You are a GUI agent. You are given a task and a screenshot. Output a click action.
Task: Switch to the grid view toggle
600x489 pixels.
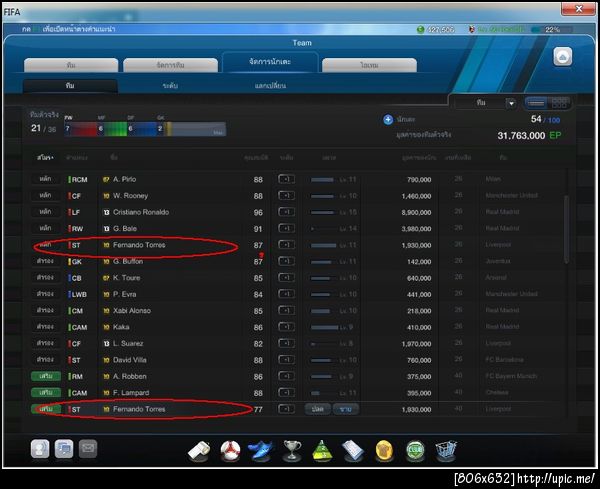click(559, 103)
